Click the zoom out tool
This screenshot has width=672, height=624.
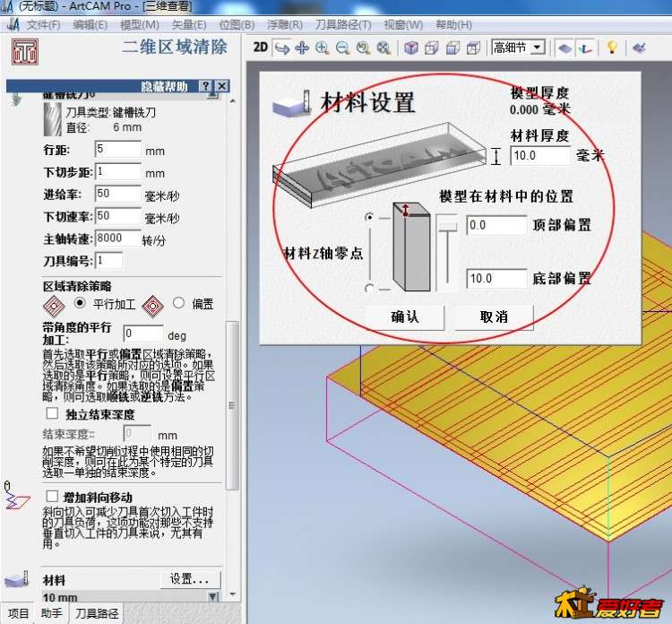click(342, 48)
